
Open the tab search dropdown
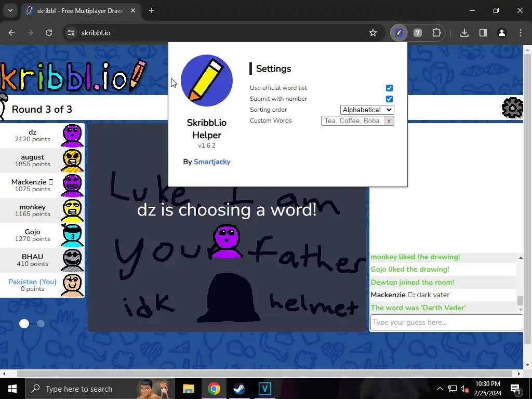10,10
